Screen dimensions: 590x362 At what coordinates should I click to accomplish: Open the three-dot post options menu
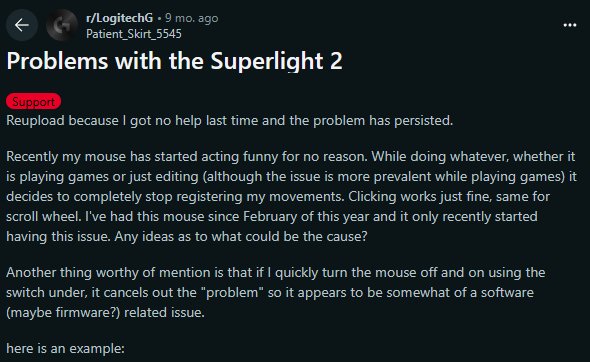[x=570, y=25]
